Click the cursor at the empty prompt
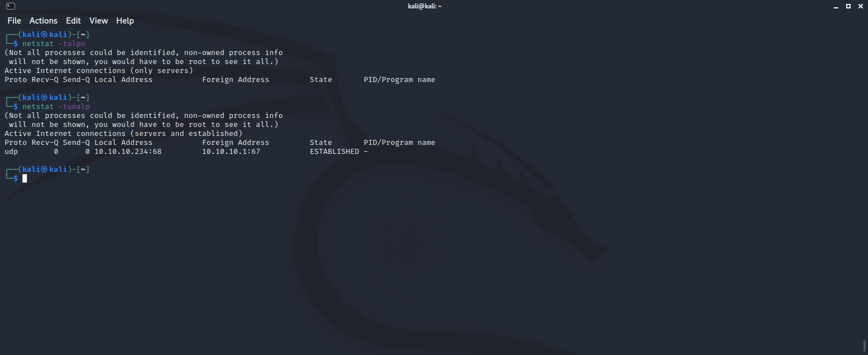Image resolution: width=868 pixels, height=355 pixels. click(x=25, y=179)
